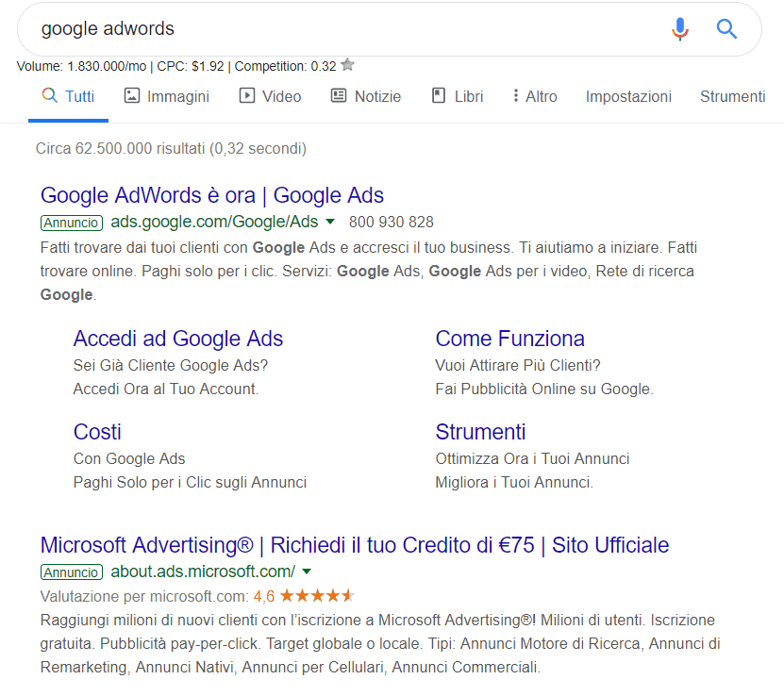The width and height of the screenshot is (784, 696).
Task: Open Impostazioni settings menu
Action: 628,96
